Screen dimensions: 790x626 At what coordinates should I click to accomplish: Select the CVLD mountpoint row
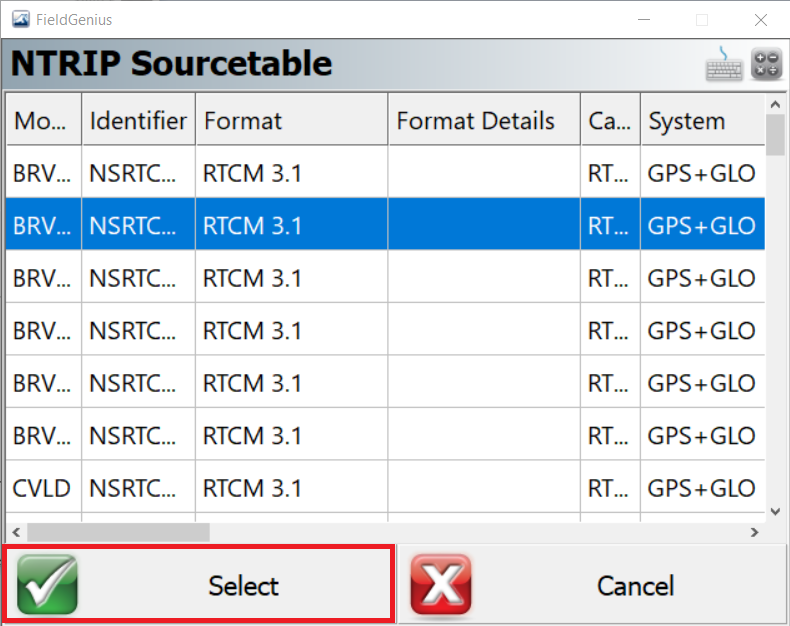pyautogui.click(x=385, y=488)
